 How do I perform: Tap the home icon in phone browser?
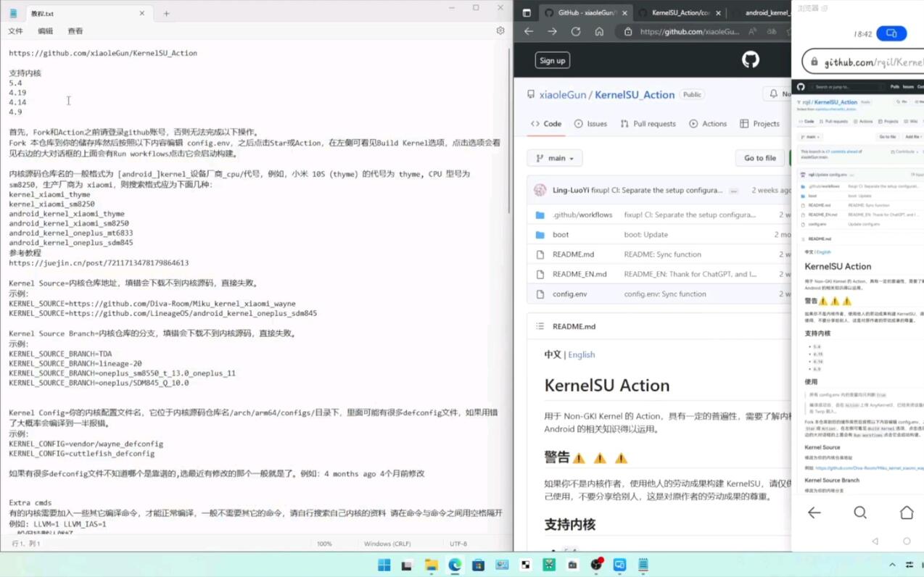pyautogui.click(x=907, y=512)
